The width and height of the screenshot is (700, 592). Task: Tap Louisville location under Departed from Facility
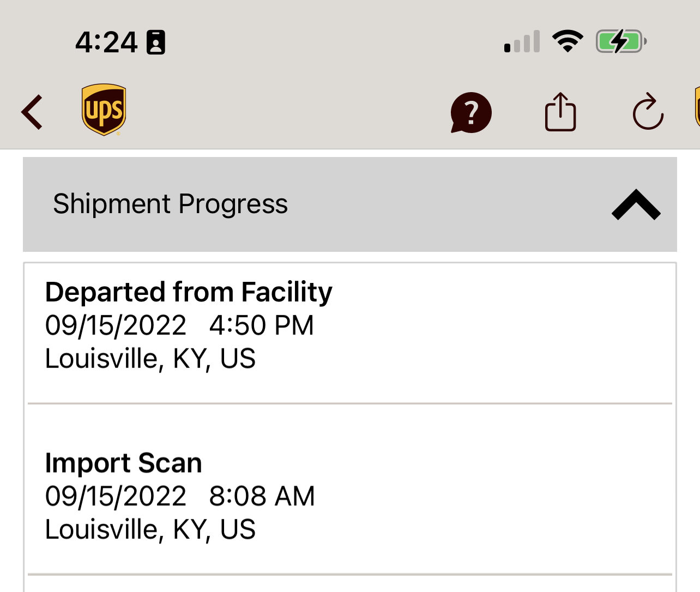(150, 359)
